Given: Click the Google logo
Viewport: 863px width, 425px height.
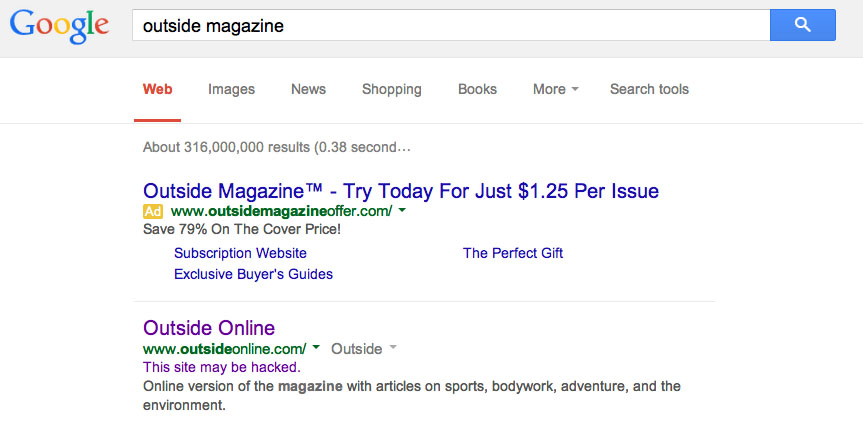Looking at the screenshot, I should (x=60, y=27).
